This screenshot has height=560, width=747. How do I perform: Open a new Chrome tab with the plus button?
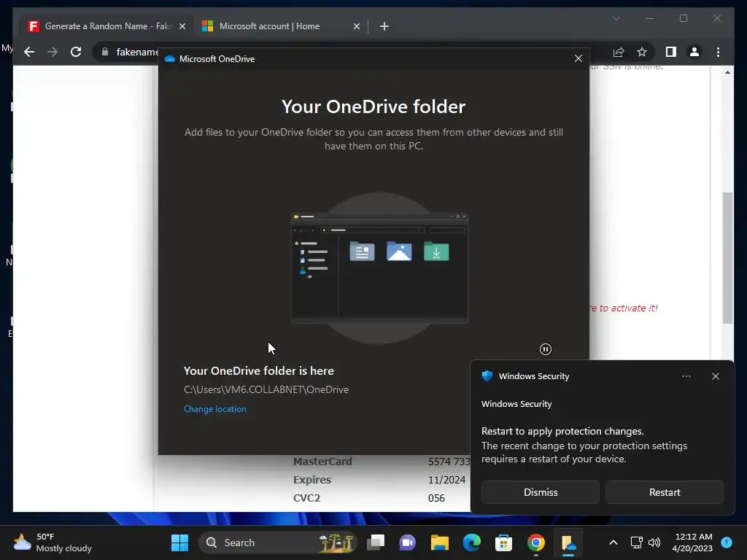384,26
